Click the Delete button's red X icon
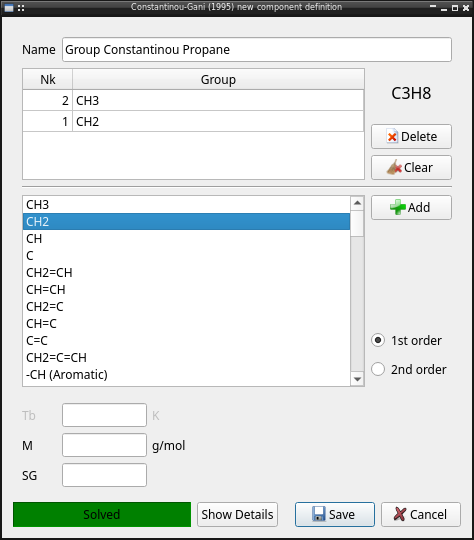Viewport: 474px width, 540px height. tap(392, 136)
